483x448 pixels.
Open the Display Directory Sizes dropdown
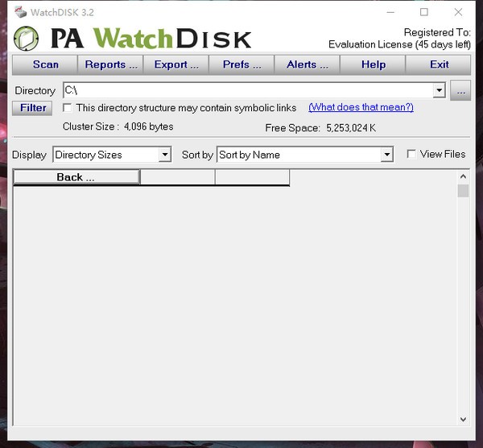(112, 155)
